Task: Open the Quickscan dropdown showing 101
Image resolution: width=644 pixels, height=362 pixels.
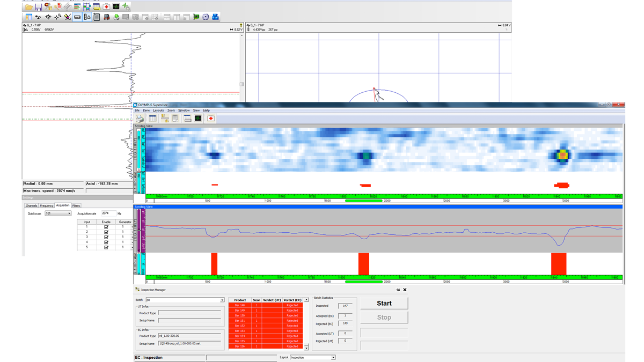Action: [58, 213]
